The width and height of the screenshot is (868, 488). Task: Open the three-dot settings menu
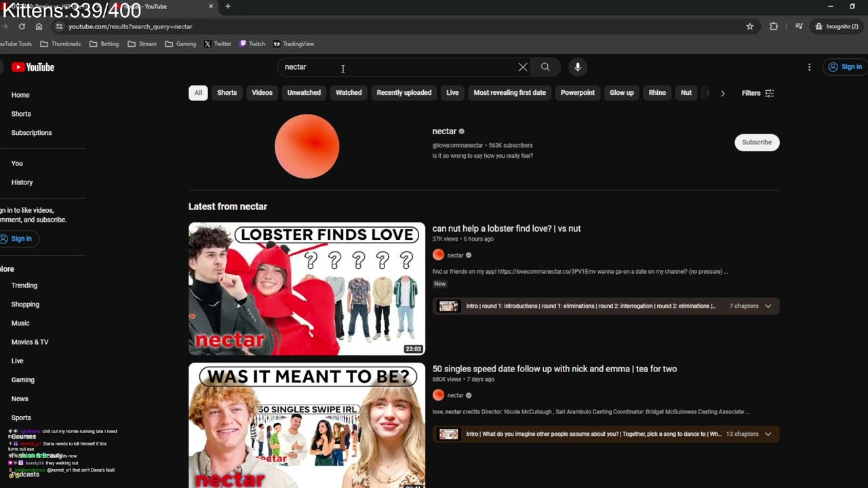(809, 67)
